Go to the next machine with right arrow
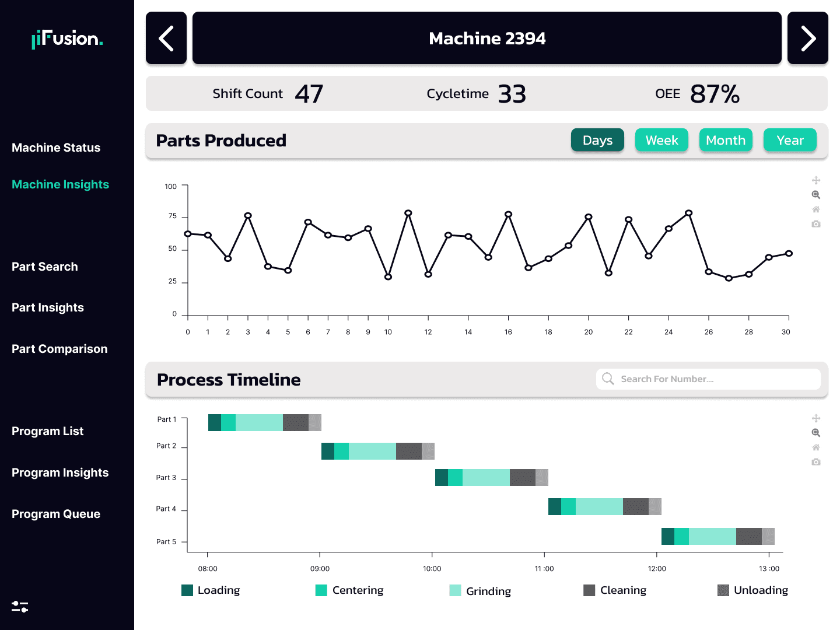The image size is (840, 630). [x=808, y=38]
